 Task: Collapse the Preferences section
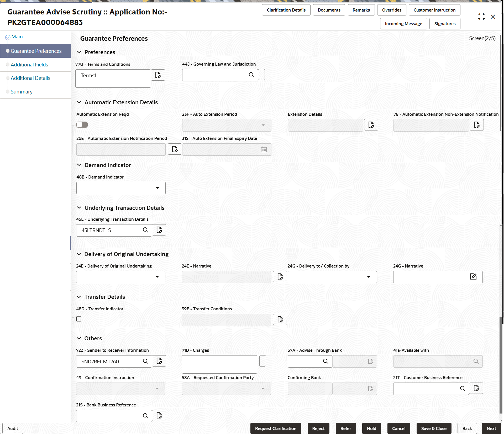(x=79, y=52)
